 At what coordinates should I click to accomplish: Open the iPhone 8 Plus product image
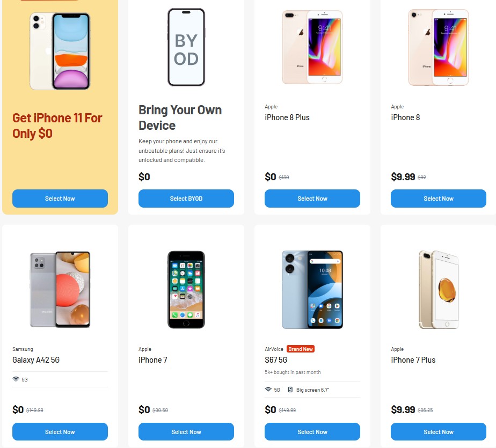[x=312, y=47]
